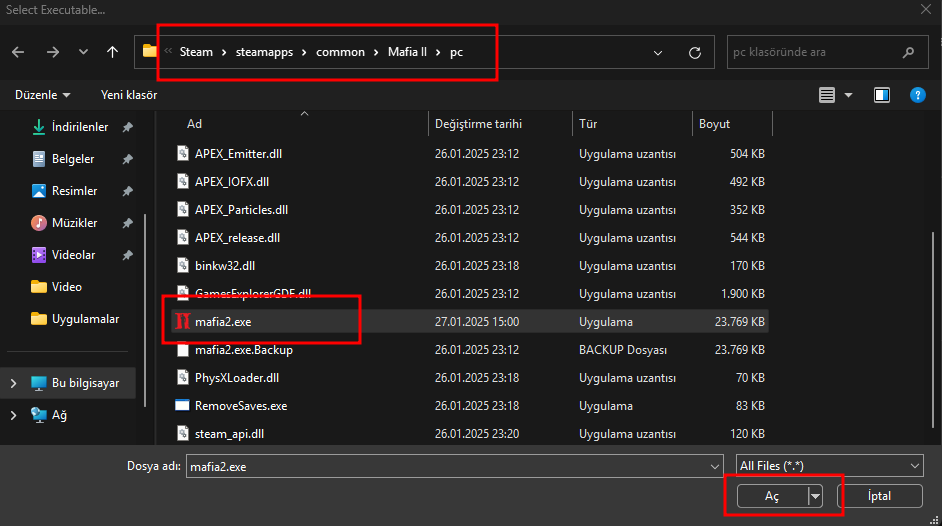The height and width of the screenshot is (526, 942).
Task: Go up one folder level
Action: coord(112,52)
